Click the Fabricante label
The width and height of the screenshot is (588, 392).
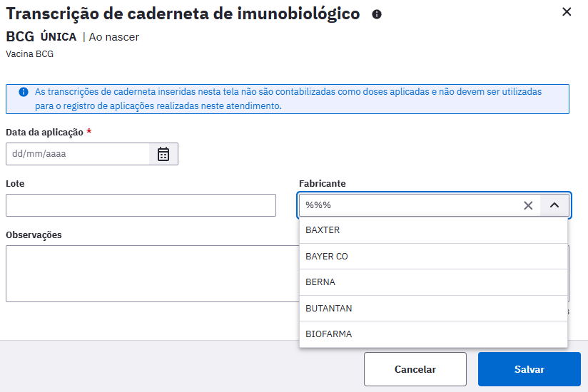coord(322,184)
